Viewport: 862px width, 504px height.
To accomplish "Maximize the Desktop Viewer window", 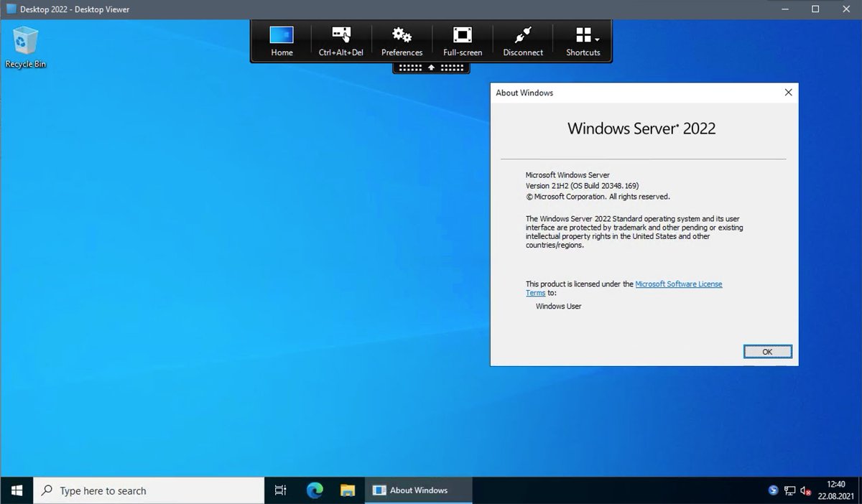I will pyautogui.click(x=815, y=9).
